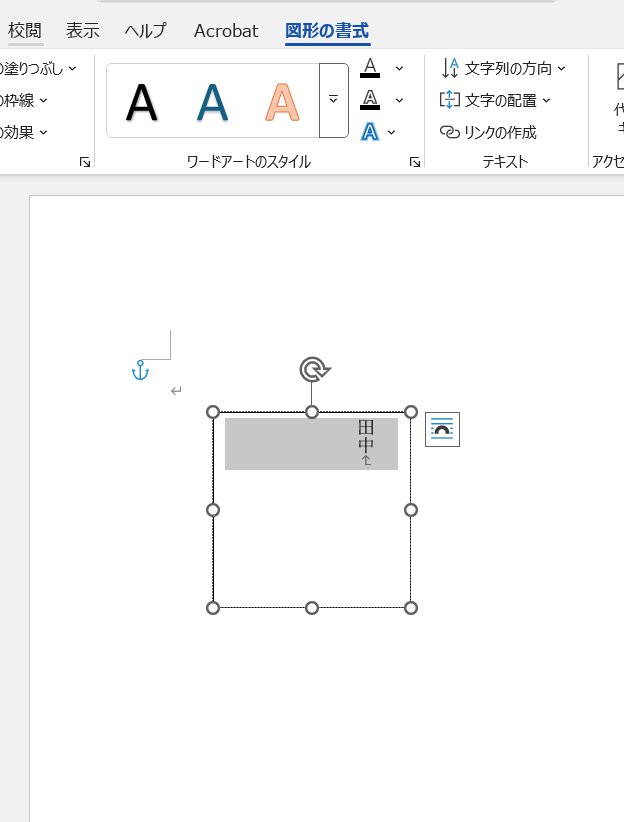
Task: Open the text effects dropdown arrow
Action: pos(391,132)
